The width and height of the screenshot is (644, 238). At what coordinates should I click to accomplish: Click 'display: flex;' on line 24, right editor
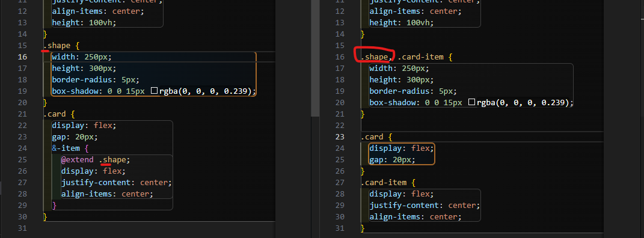[401, 148]
